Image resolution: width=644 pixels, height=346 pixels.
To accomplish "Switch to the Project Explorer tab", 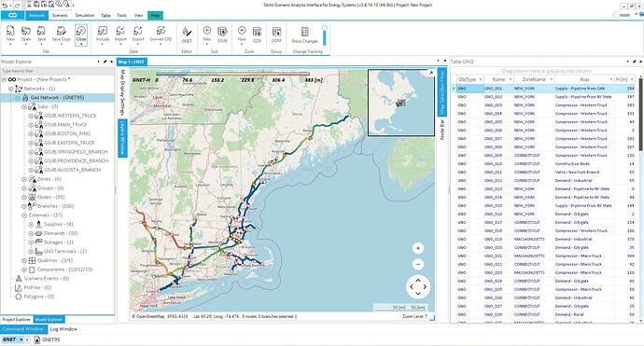I will 17,319.
